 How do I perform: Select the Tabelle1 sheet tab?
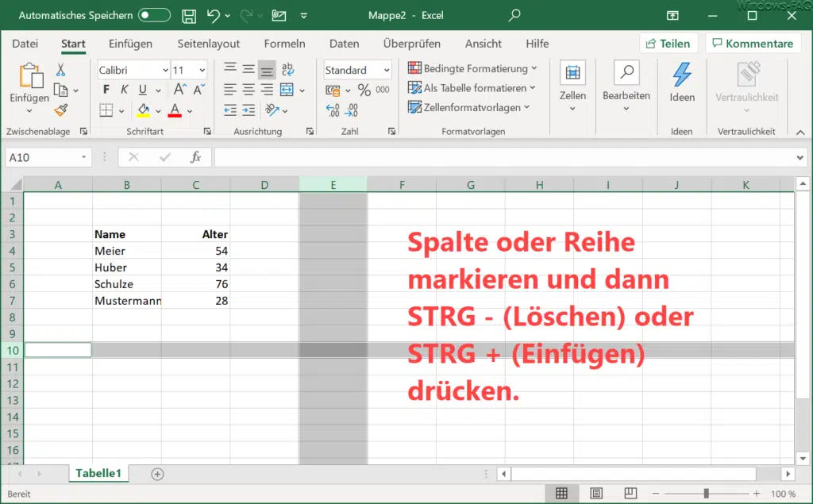(98, 473)
